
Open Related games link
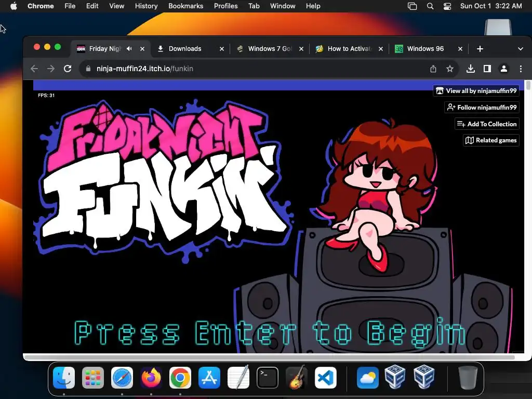click(x=491, y=140)
